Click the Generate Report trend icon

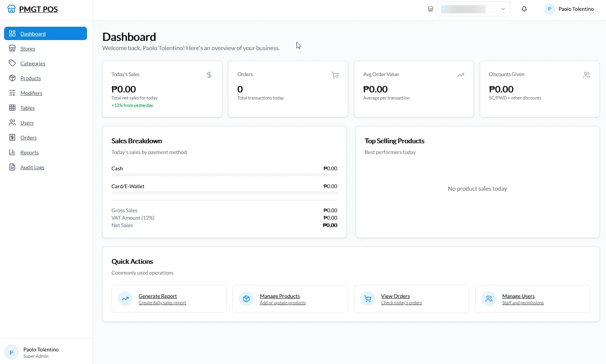click(125, 299)
